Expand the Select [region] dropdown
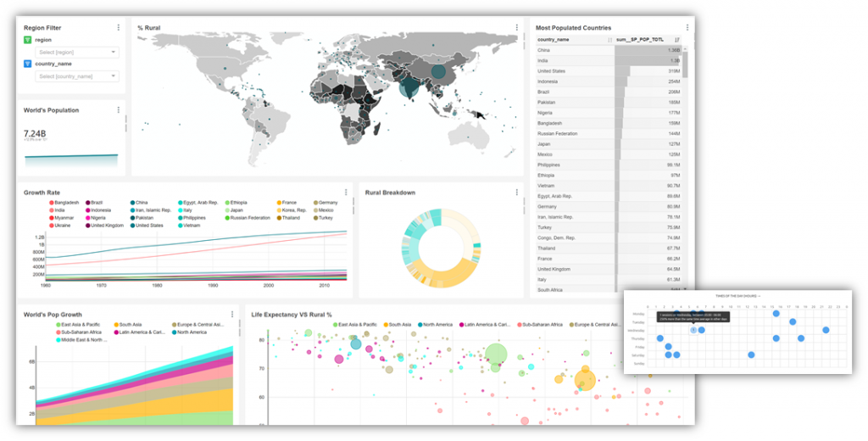 pos(77,53)
